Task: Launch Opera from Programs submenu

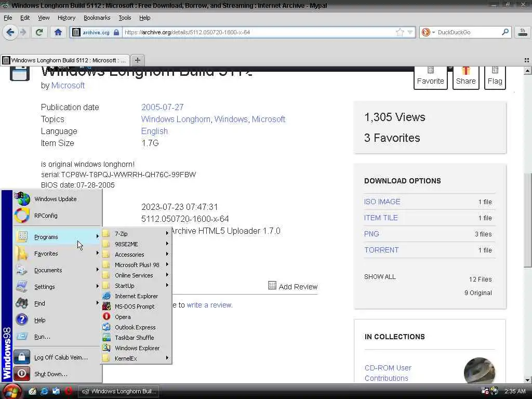Action: click(x=136, y=316)
